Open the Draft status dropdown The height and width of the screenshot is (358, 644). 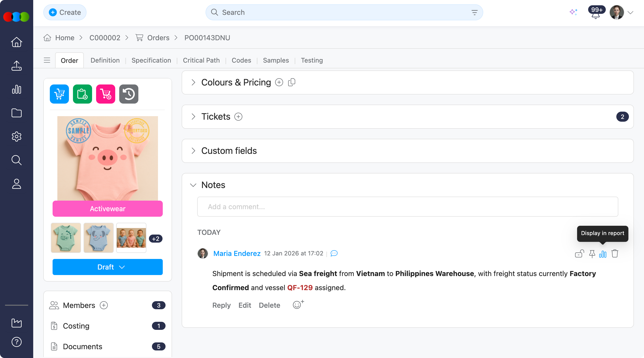pyautogui.click(x=108, y=267)
